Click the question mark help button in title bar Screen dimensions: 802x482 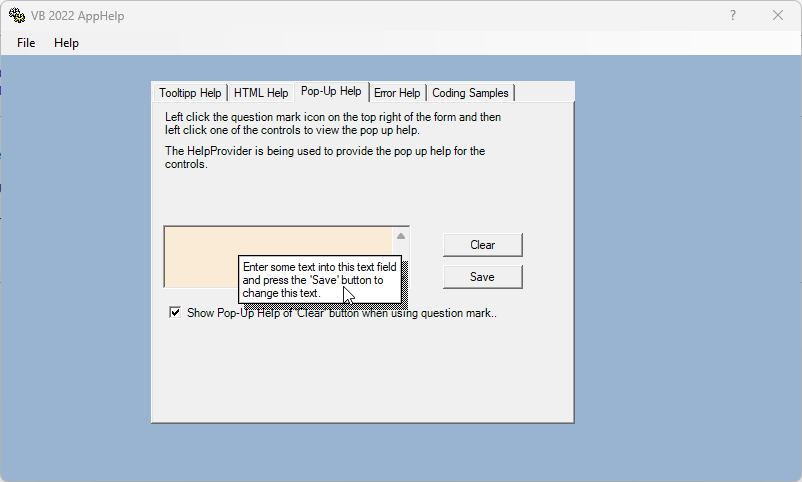pos(733,15)
